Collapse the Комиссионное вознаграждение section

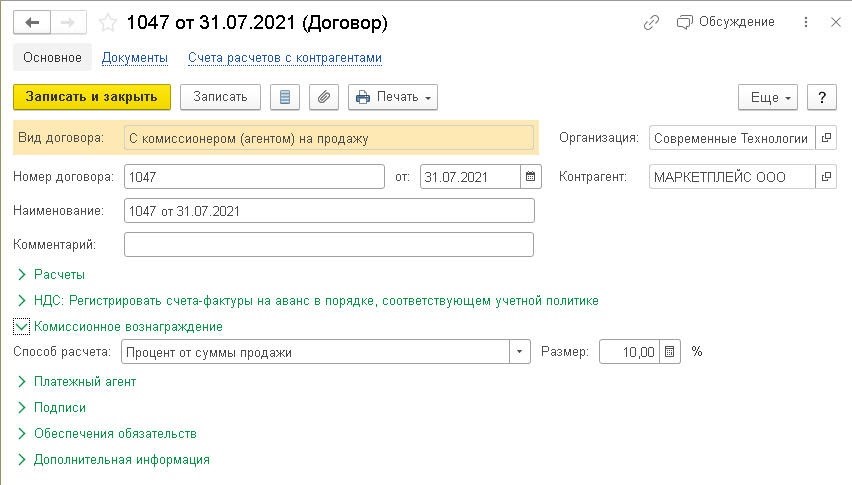pyautogui.click(x=22, y=326)
